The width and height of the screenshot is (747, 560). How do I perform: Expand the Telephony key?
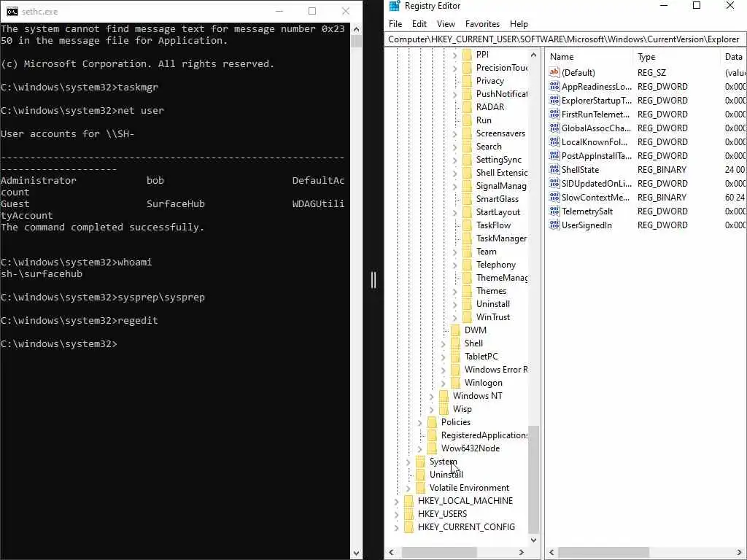pos(455,265)
